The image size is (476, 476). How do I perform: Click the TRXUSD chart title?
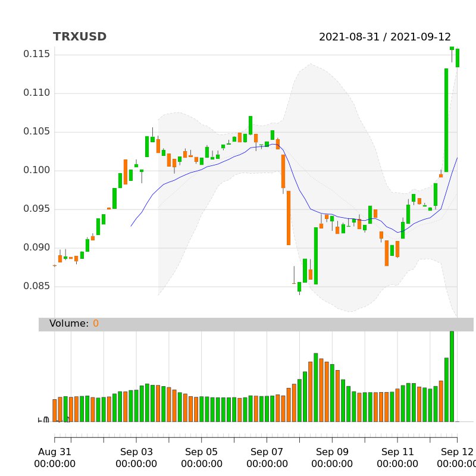click(80, 36)
